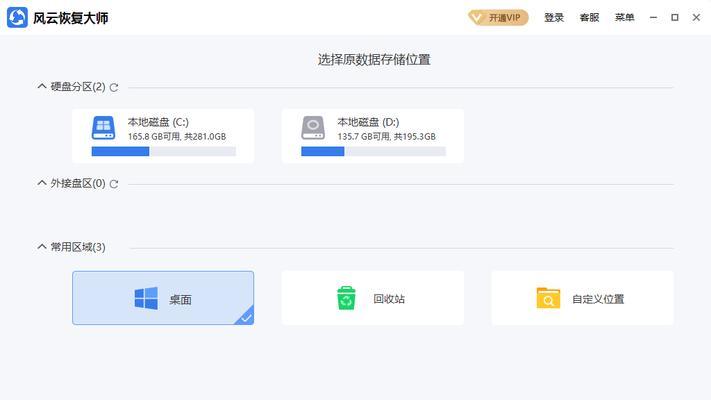The width and height of the screenshot is (711, 400).
Task: Click 165.8 GB可用, 共281.0GB text
Action: tap(177, 137)
